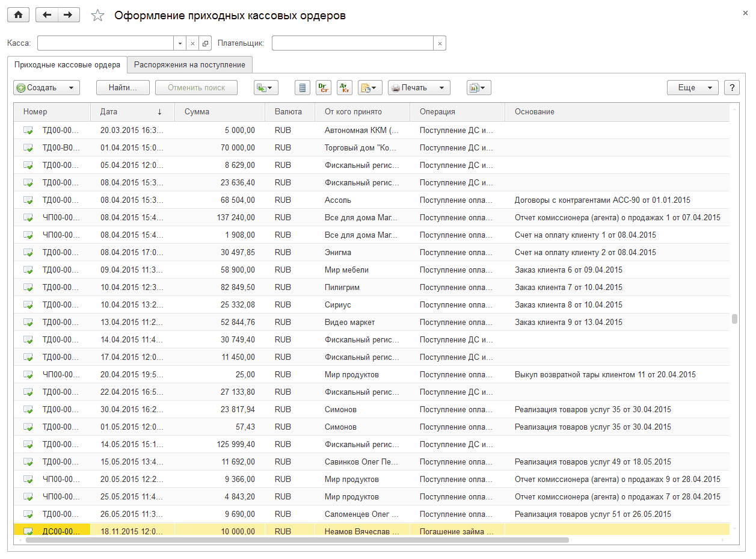
Task: Open the green Dt/Ct postings icon
Action: [324, 88]
